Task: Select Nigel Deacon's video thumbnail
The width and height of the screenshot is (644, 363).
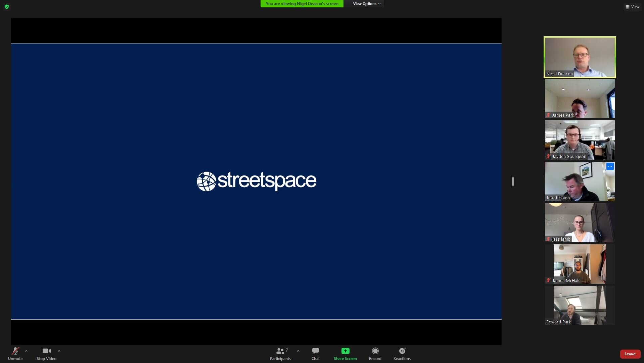Action: pyautogui.click(x=580, y=57)
